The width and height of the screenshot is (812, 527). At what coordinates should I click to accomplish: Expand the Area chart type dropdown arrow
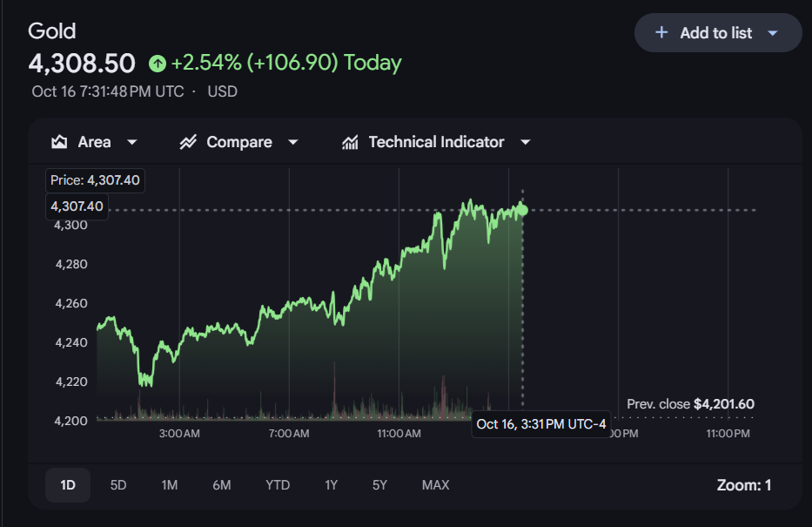tap(132, 142)
